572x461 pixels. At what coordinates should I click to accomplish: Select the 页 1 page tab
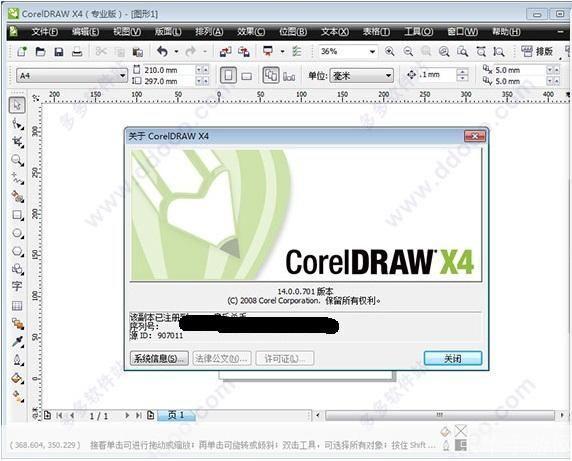pyautogui.click(x=176, y=415)
